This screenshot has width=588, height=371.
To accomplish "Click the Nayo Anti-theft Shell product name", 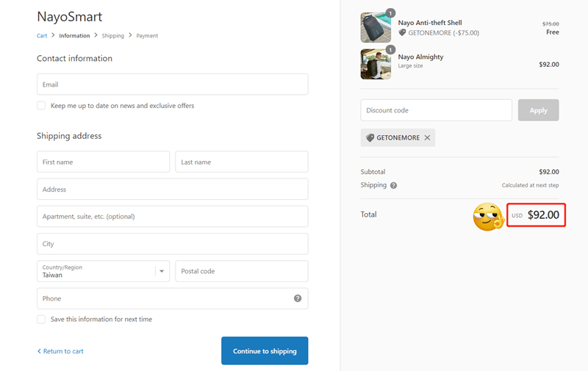I will point(430,23).
